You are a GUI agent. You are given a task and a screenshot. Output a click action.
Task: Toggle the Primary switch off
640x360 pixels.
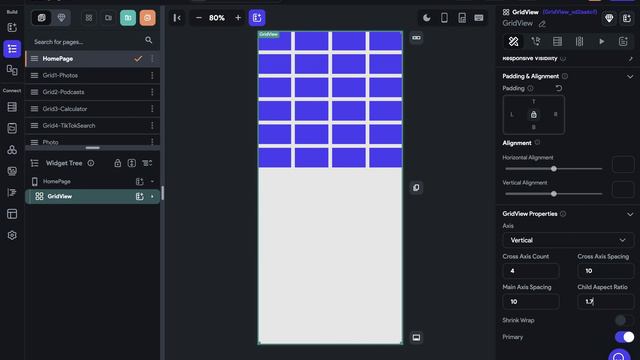[x=624, y=337]
